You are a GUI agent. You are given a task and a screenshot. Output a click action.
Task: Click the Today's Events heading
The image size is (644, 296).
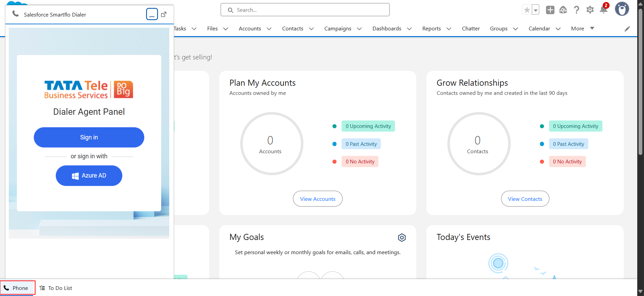(x=463, y=237)
